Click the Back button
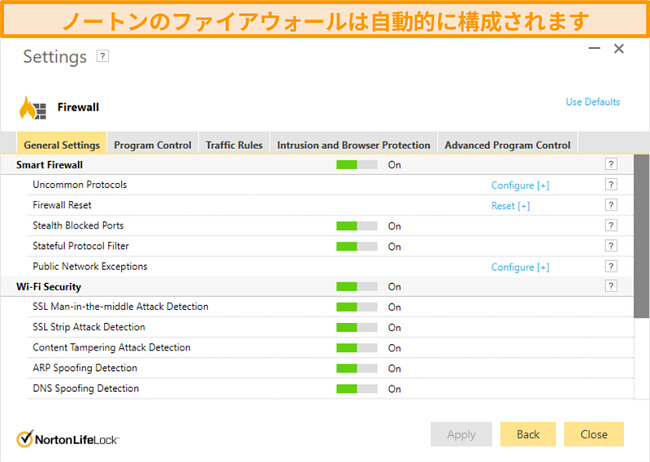This screenshot has height=462, width=650. [x=528, y=434]
